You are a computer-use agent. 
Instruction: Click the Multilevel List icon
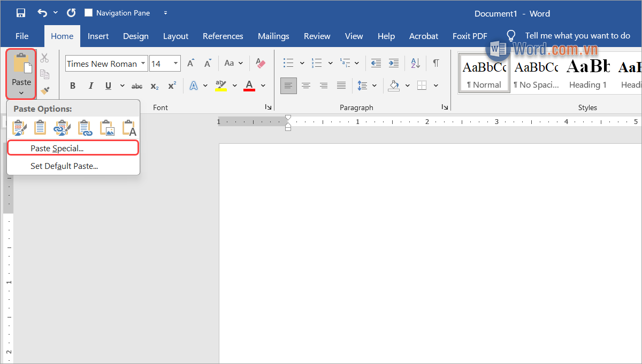click(x=345, y=63)
